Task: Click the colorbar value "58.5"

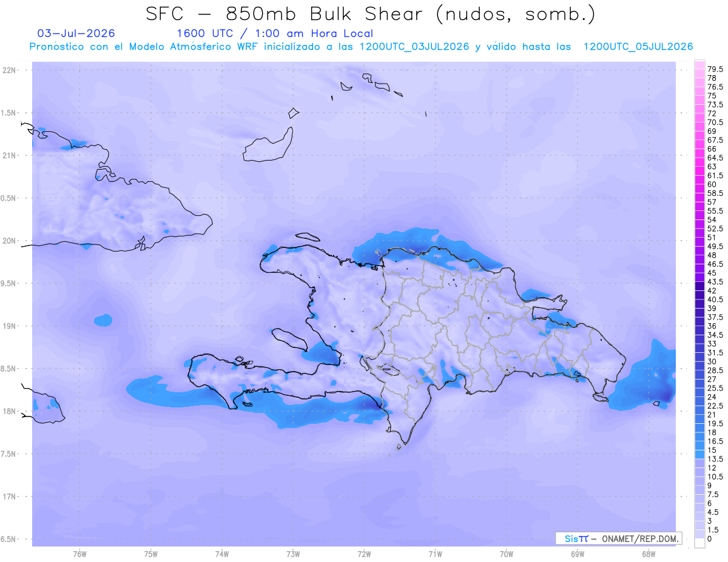Action: (716, 193)
